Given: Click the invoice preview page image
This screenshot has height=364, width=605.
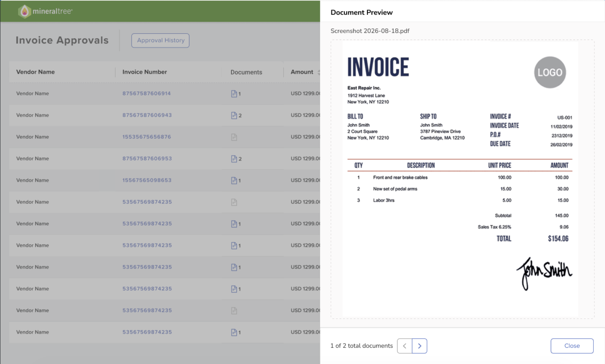Looking at the screenshot, I should [460, 179].
